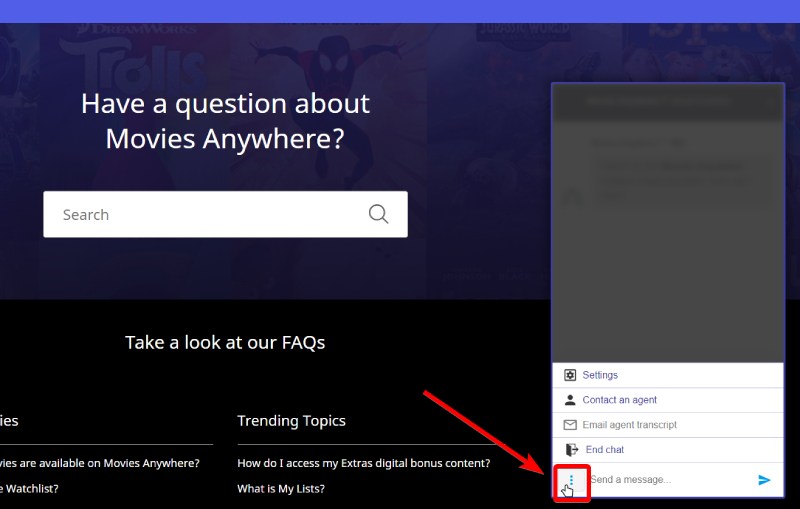The image size is (800, 509).
Task: Open movies available on Movies Anywhere link
Action: pyautogui.click(x=99, y=463)
